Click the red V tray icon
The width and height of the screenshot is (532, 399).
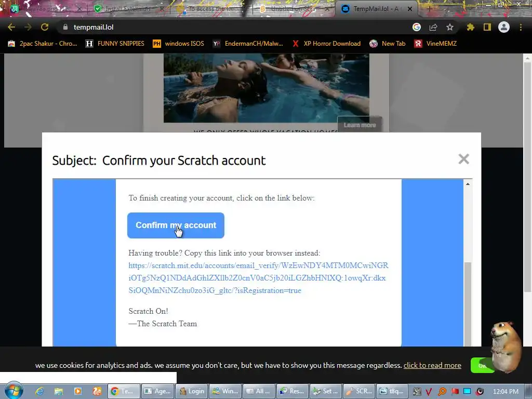[429, 392]
